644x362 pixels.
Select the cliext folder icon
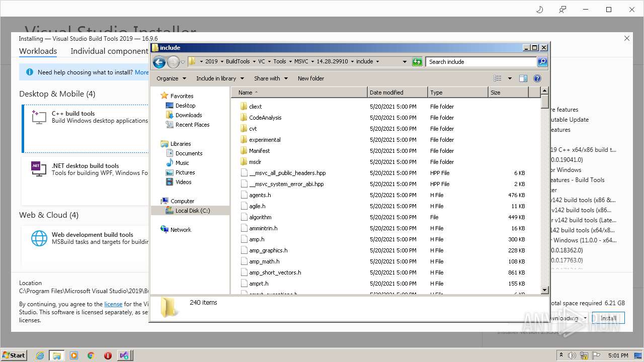click(244, 107)
